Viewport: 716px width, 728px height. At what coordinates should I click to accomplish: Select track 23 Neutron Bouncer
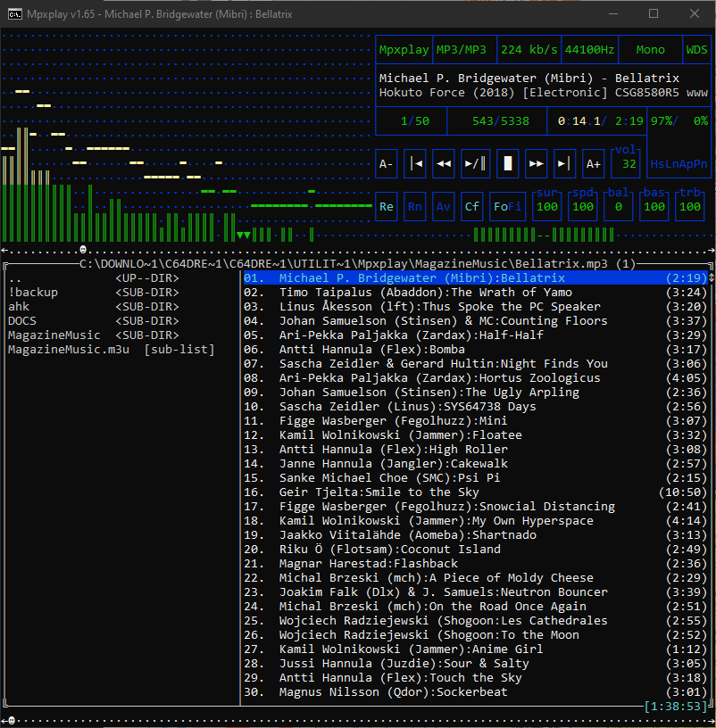(475, 592)
